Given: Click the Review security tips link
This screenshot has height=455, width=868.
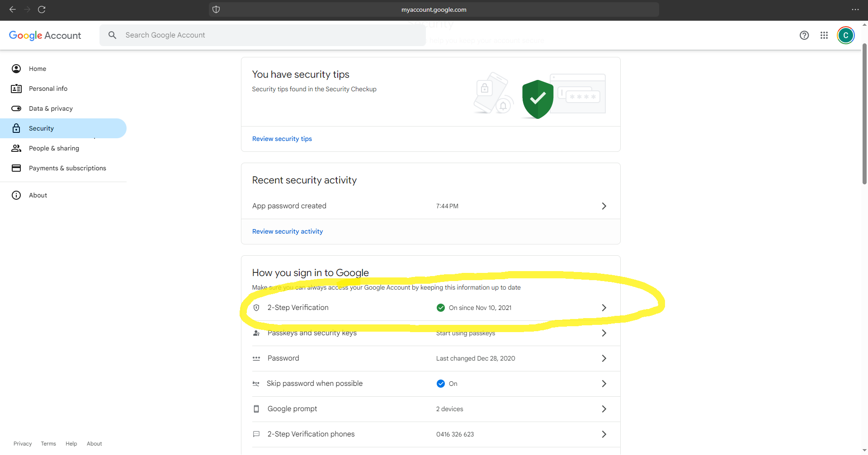Looking at the screenshot, I should pyautogui.click(x=282, y=139).
